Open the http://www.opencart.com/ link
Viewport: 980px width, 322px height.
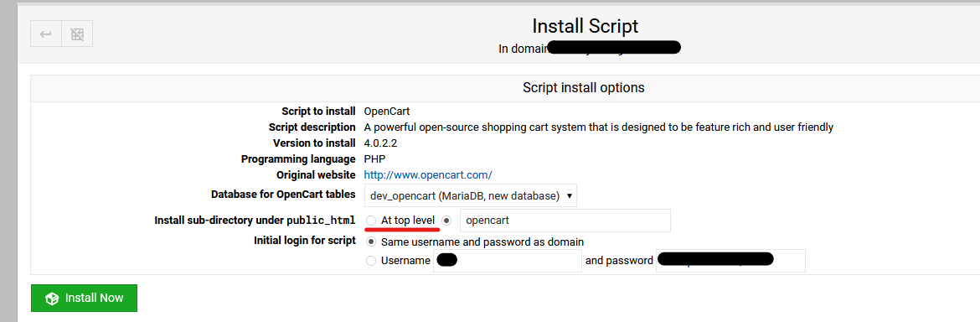(428, 174)
